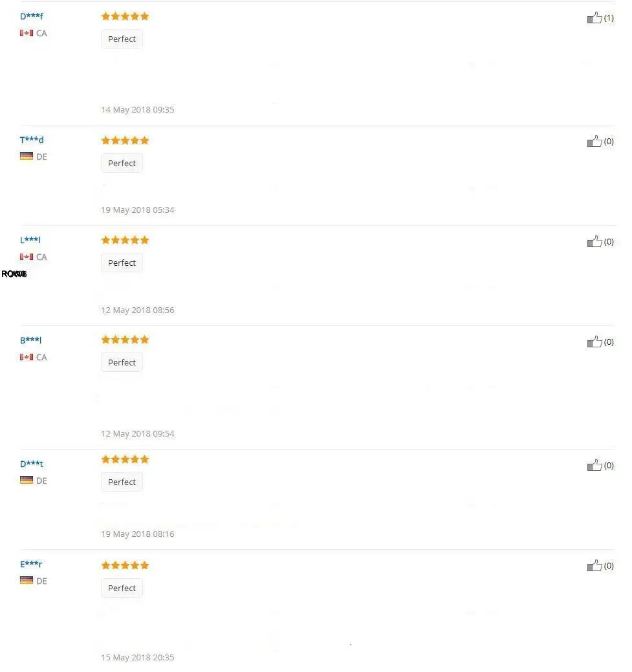Open reviewer profile T***d
The image size is (632, 672).
click(32, 140)
